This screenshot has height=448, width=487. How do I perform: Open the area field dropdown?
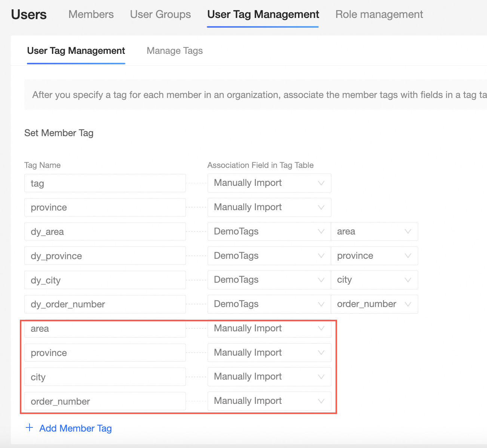(374, 231)
